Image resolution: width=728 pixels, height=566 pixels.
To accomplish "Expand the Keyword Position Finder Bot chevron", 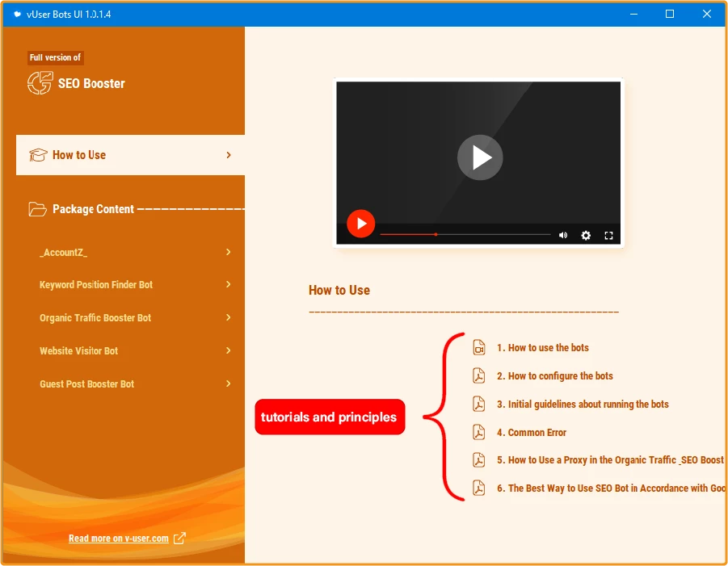I will (x=229, y=284).
